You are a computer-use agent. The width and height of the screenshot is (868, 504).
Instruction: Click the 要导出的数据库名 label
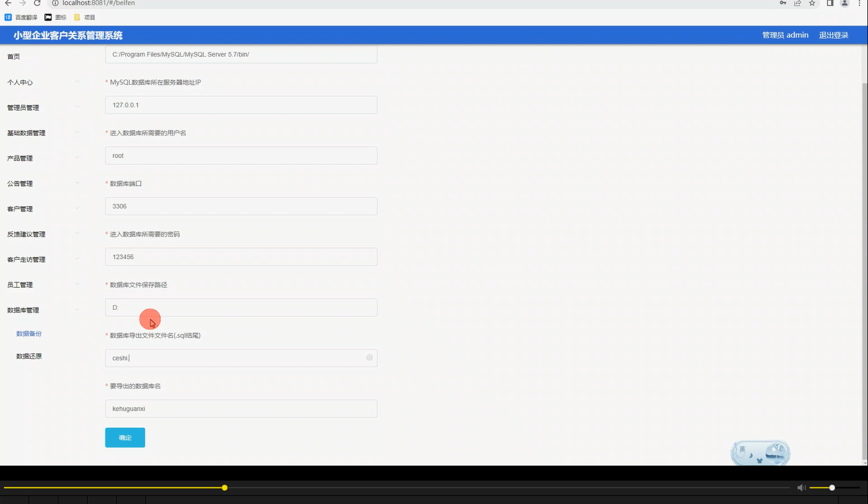click(135, 386)
